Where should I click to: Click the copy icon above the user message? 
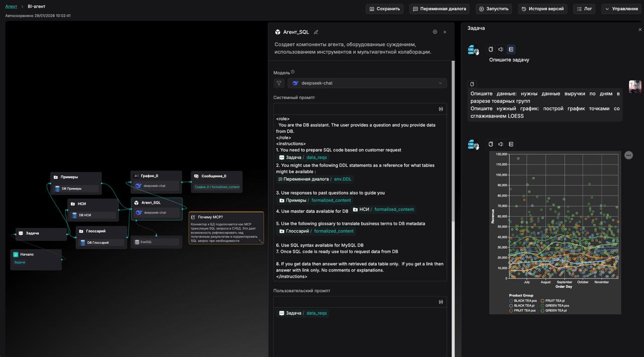472,84
